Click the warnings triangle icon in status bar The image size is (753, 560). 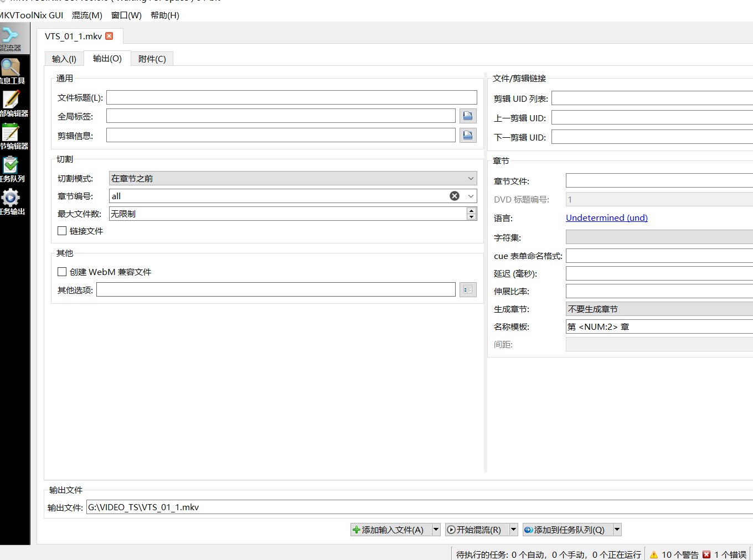[x=654, y=554]
